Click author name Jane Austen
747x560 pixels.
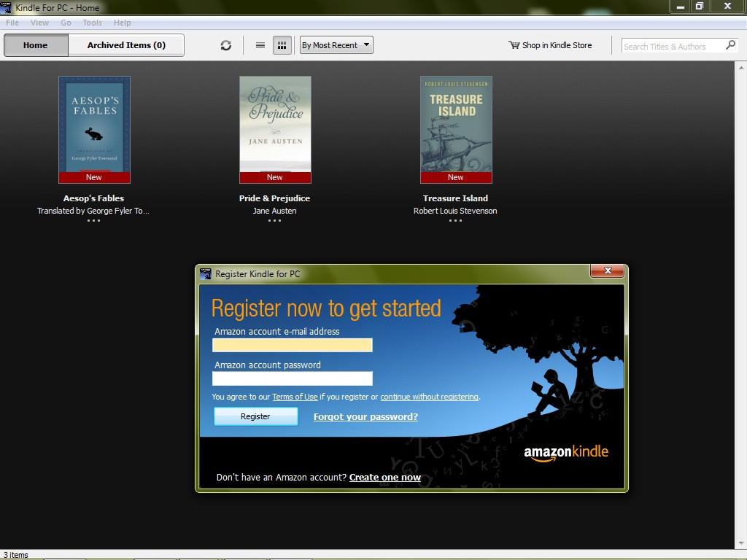(274, 211)
